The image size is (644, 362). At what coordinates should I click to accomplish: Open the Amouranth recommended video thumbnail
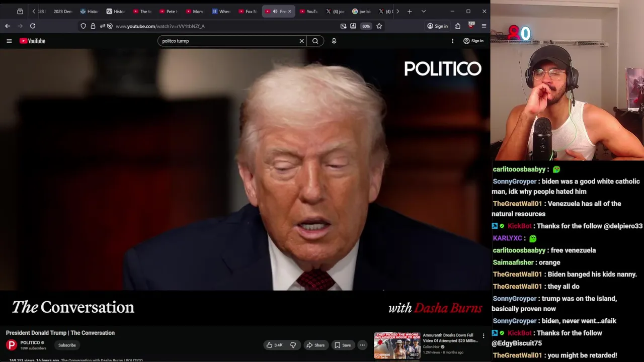pos(397,345)
